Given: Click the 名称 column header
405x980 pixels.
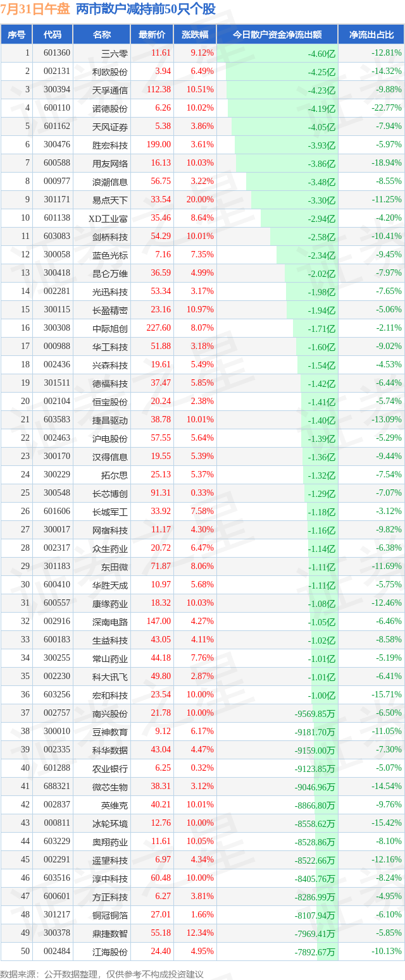Looking at the screenshot, I should pos(101,35).
